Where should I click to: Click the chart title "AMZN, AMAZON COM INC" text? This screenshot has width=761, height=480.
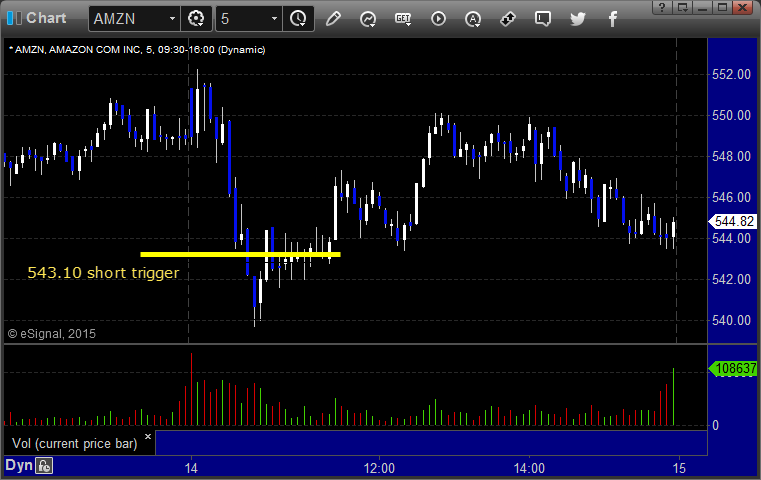78,50
